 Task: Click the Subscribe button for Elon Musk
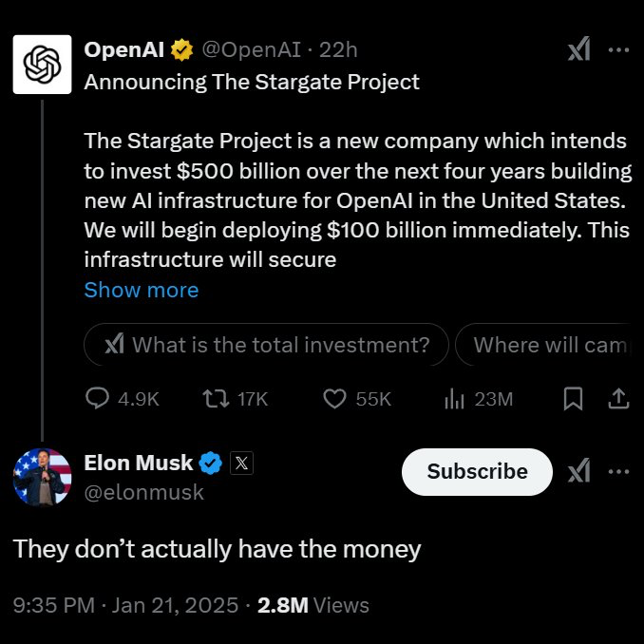[477, 472]
